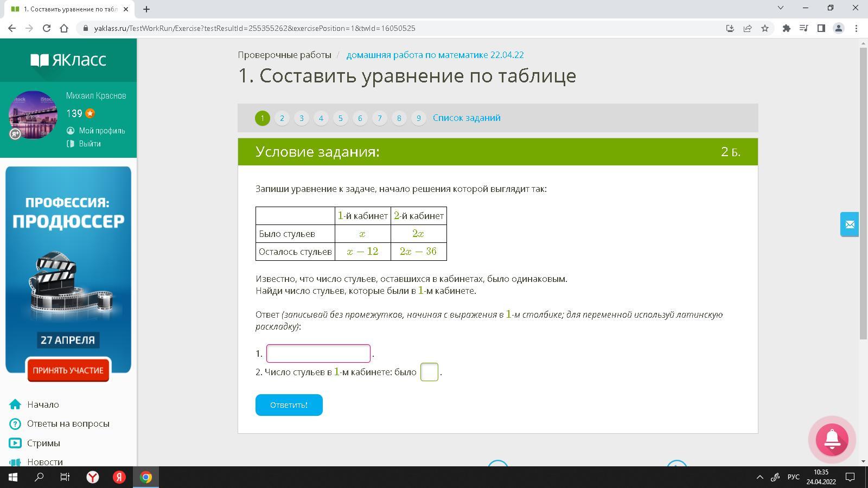Screen dimensions: 868x488
Task: Click the YaKlass logo
Action: (x=68, y=60)
